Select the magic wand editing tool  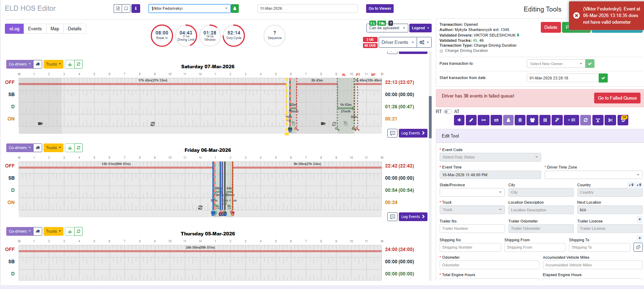click(x=557, y=120)
